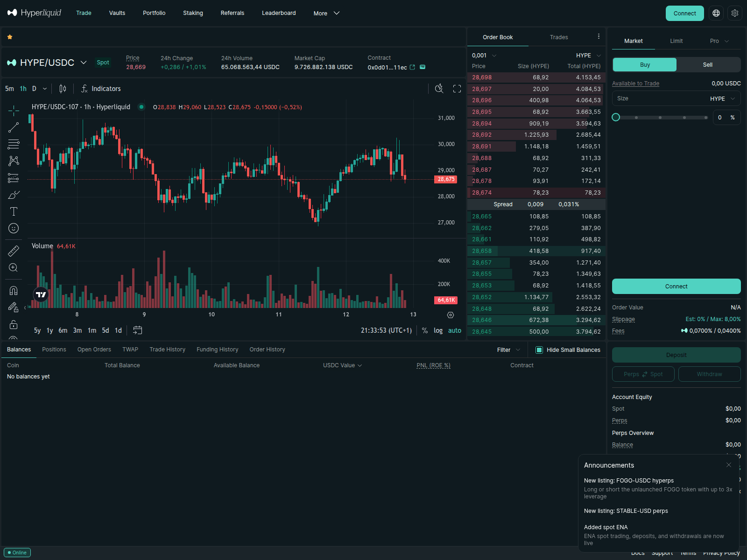The height and width of the screenshot is (560, 747).
Task: Toggle log scale on chart
Action: (438, 330)
